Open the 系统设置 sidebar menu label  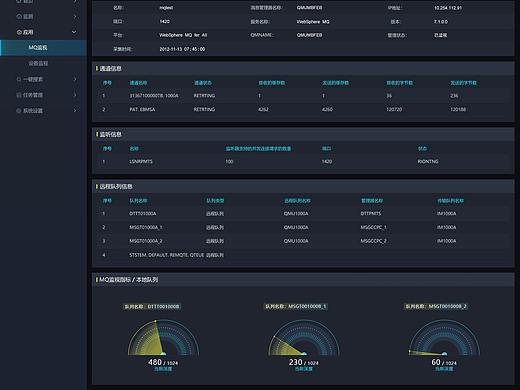coord(33,111)
